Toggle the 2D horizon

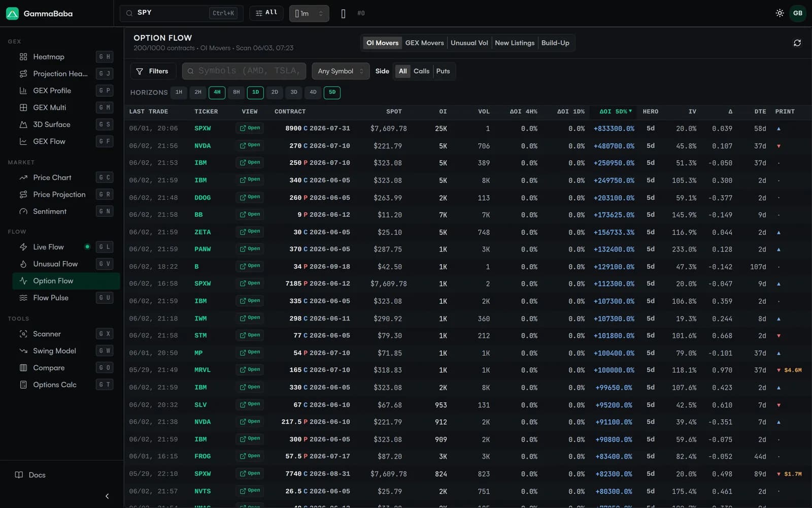point(275,92)
